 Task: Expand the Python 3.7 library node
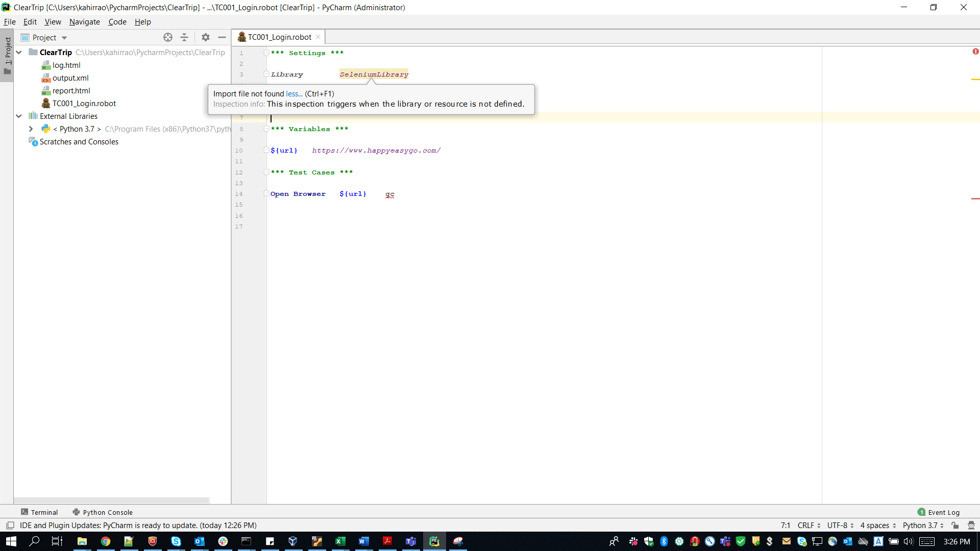tap(31, 129)
